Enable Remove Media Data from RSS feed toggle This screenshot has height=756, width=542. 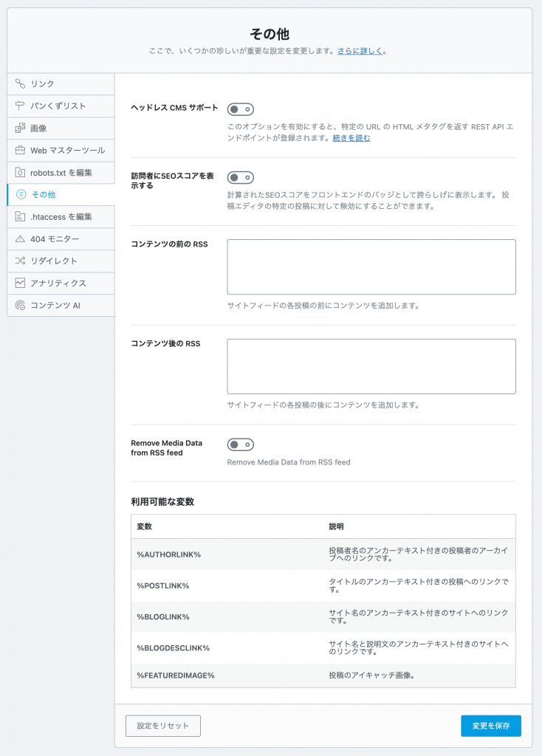241,444
